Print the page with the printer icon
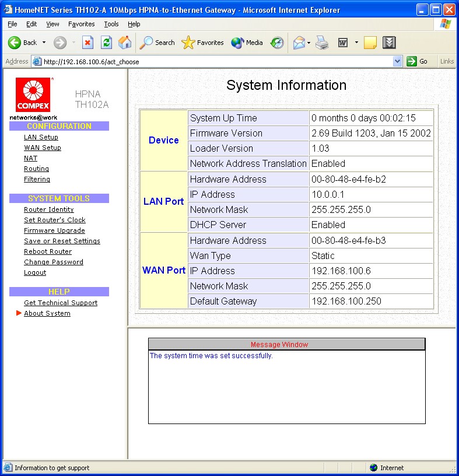Screen dimensions: 459x476 [x=322, y=43]
